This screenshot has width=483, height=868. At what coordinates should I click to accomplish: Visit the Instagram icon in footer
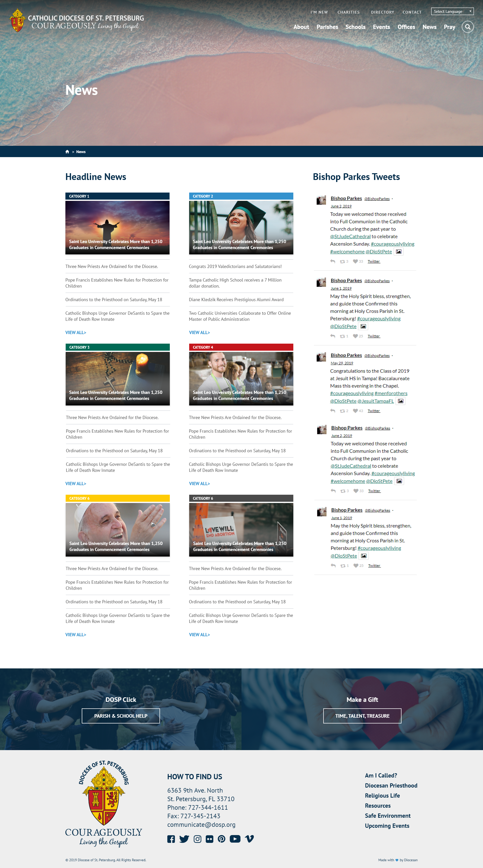[197, 839]
